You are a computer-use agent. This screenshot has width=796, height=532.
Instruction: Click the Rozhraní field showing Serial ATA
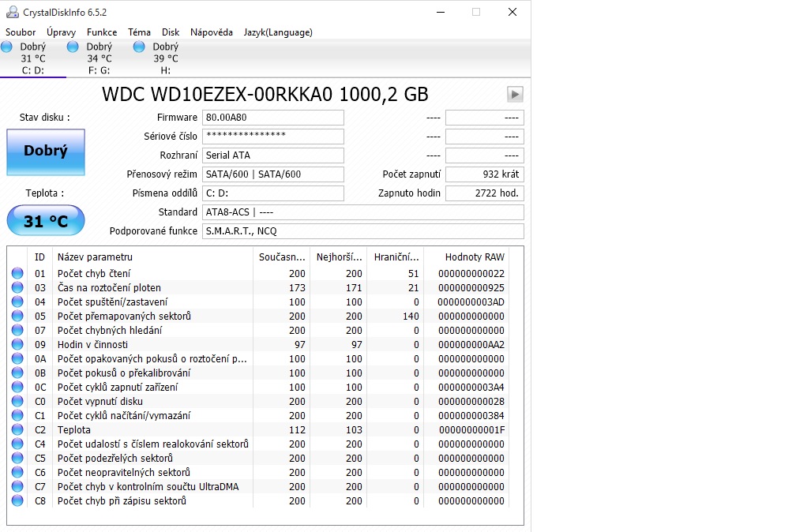[x=273, y=155]
